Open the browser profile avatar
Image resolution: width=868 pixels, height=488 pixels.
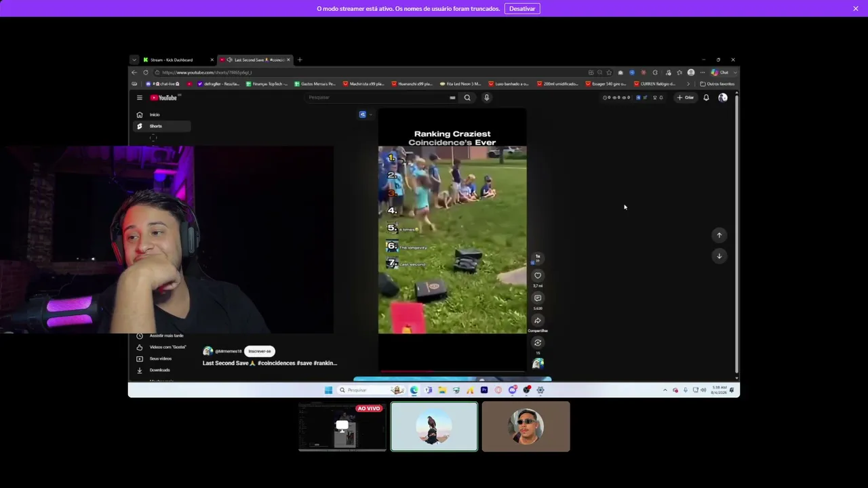tap(691, 73)
